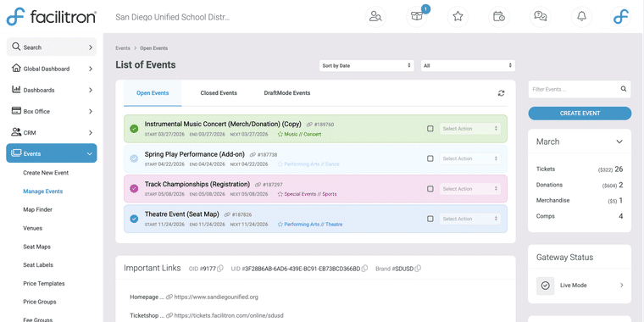Click the link icon next to #187297
The height and width of the screenshot is (322, 644).
click(258, 185)
